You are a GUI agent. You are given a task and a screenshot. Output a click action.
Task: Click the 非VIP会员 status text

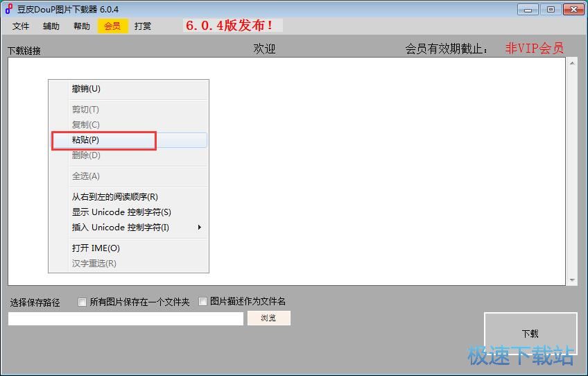(x=535, y=49)
